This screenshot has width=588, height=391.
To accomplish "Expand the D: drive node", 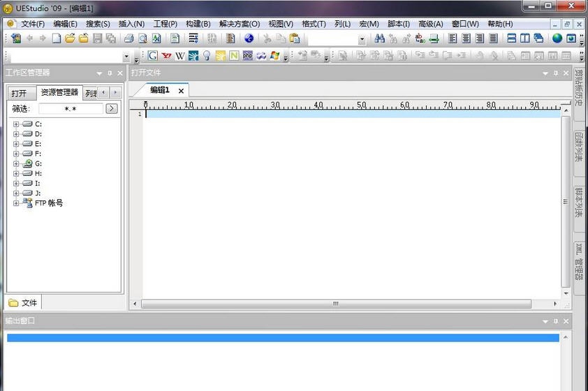I will (x=16, y=134).
